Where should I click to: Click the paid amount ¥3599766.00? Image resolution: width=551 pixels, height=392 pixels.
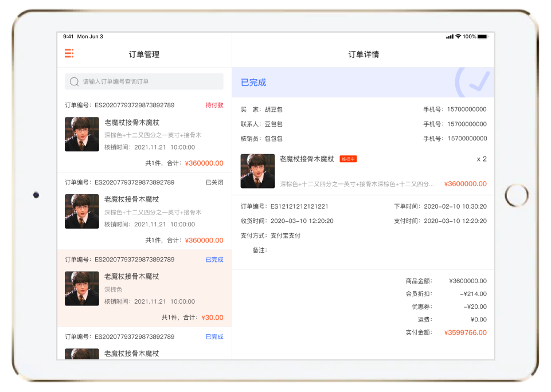click(x=465, y=332)
